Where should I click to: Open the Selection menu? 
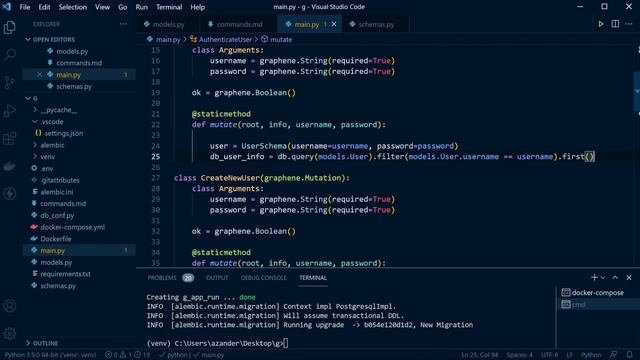click(x=72, y=7)
